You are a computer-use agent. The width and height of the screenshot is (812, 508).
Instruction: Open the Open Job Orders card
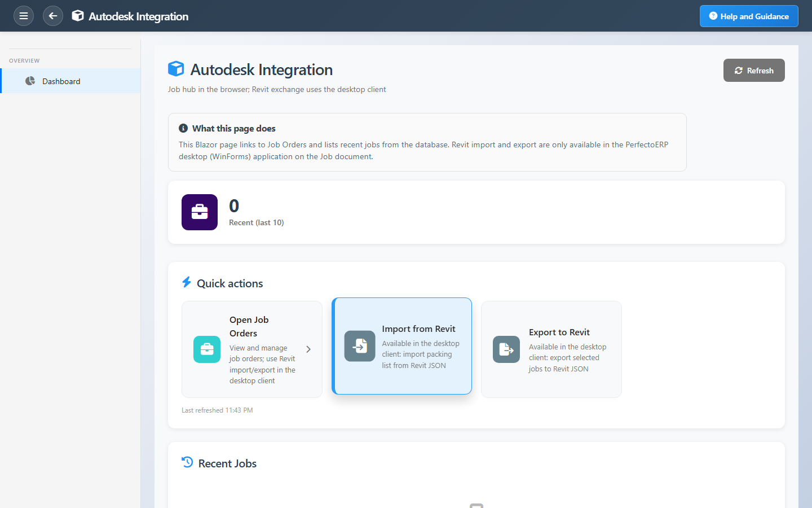point(252,349)
